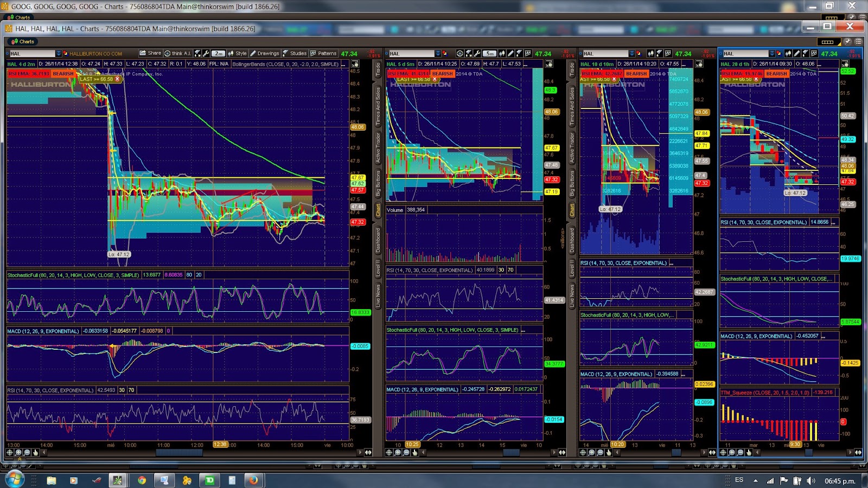The image size is (868, 488).
Task: Click the Patterns icon in 10m chart
Action: (668, 54)
